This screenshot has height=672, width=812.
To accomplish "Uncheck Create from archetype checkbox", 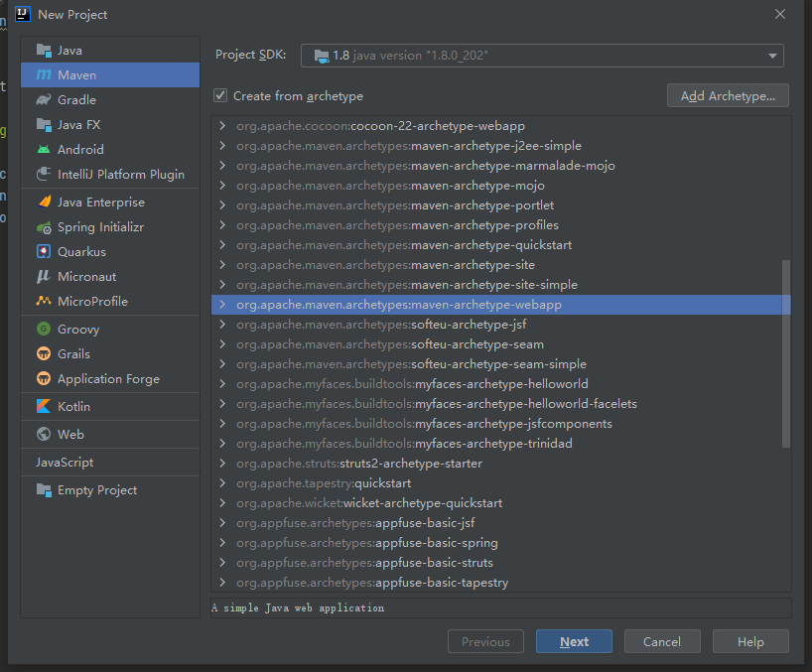I will [220, 95].
